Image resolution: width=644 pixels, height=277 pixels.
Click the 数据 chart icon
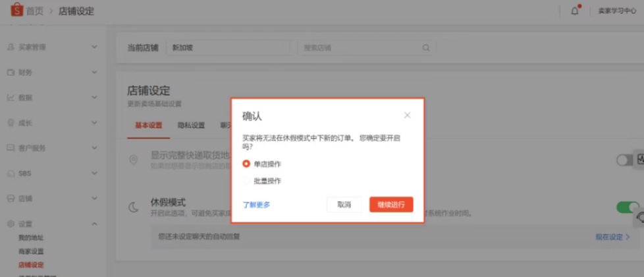[11, 98]
